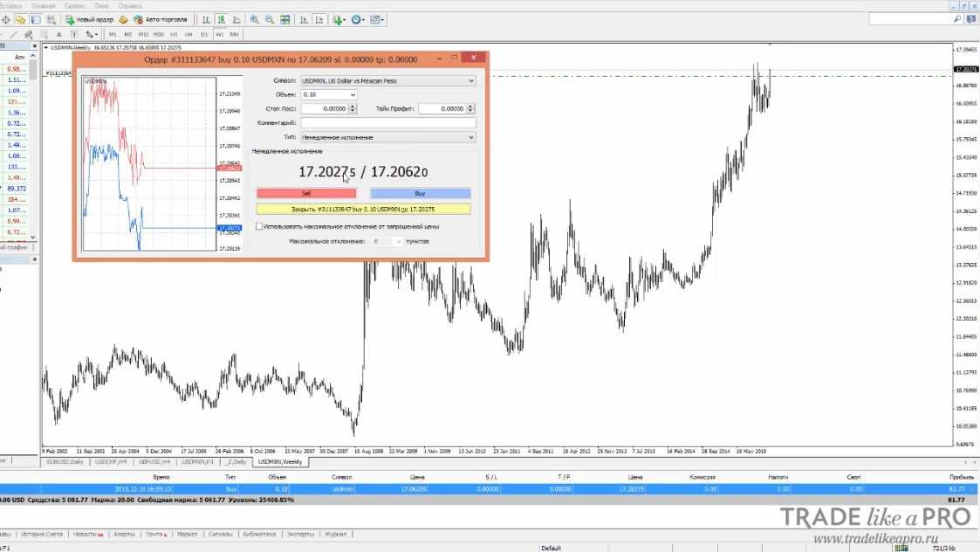Open the История Счета terminal tab
This screenshot has width=980, height=552.
[x=42, y=534]
